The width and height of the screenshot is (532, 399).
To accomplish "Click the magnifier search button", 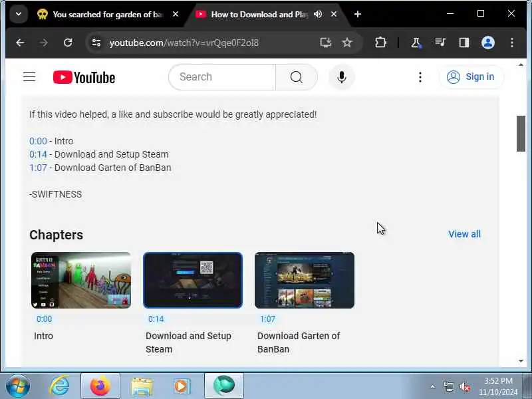I will (297, 77).
